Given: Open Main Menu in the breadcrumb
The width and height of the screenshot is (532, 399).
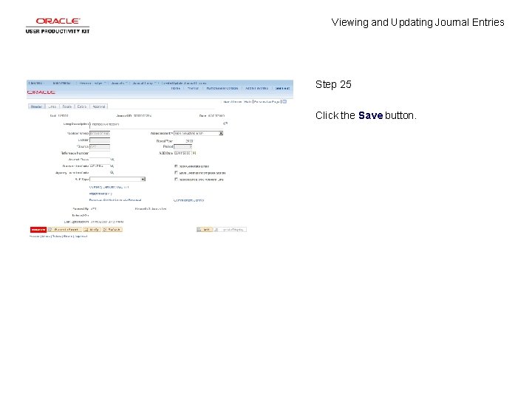Looking at the screenshot, I should (62, 83).
